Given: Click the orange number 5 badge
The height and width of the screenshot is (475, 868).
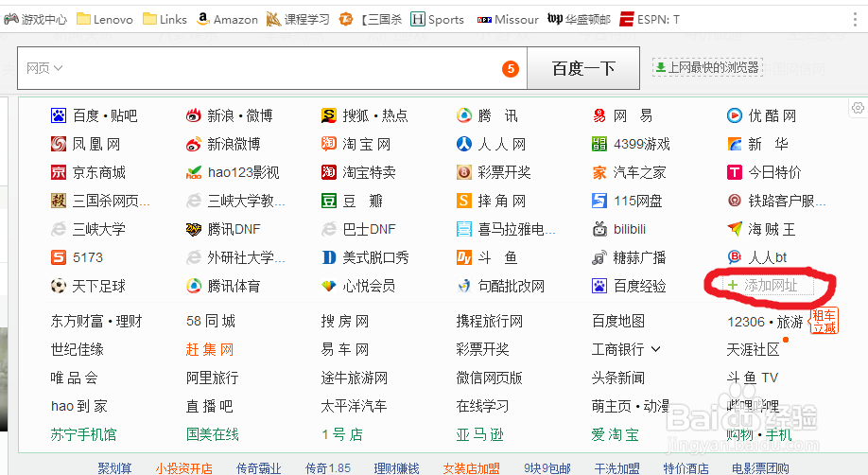Looking at the screenshot, I should (x=511, y=69).
